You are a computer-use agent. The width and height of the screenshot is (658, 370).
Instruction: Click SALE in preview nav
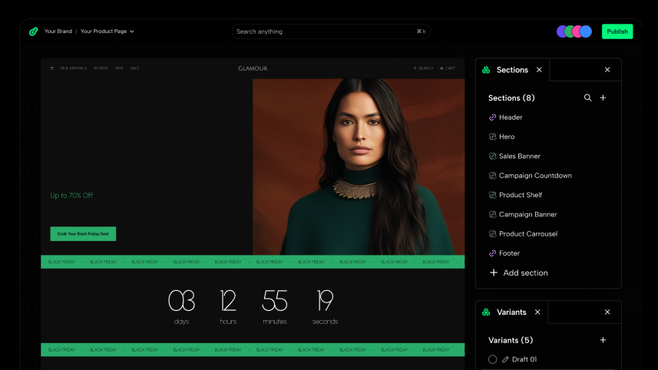[x=134, y=68]
